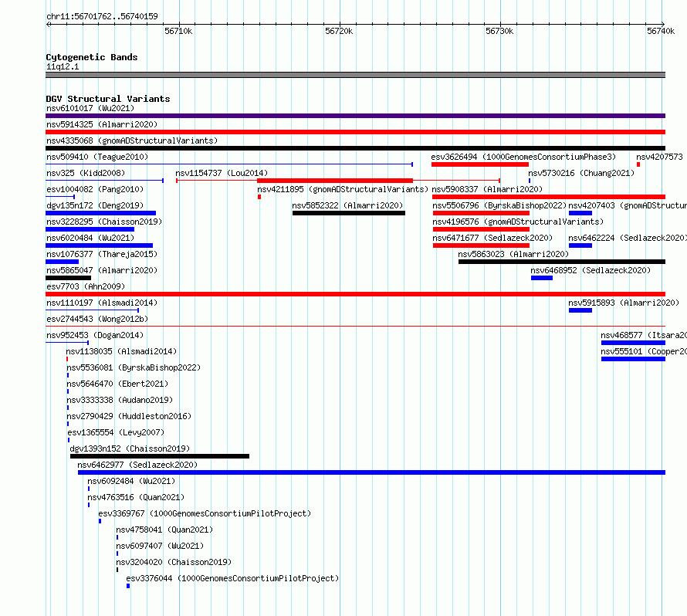
Task: Click the 56720k ruler position label
Action: pos(339,31)
